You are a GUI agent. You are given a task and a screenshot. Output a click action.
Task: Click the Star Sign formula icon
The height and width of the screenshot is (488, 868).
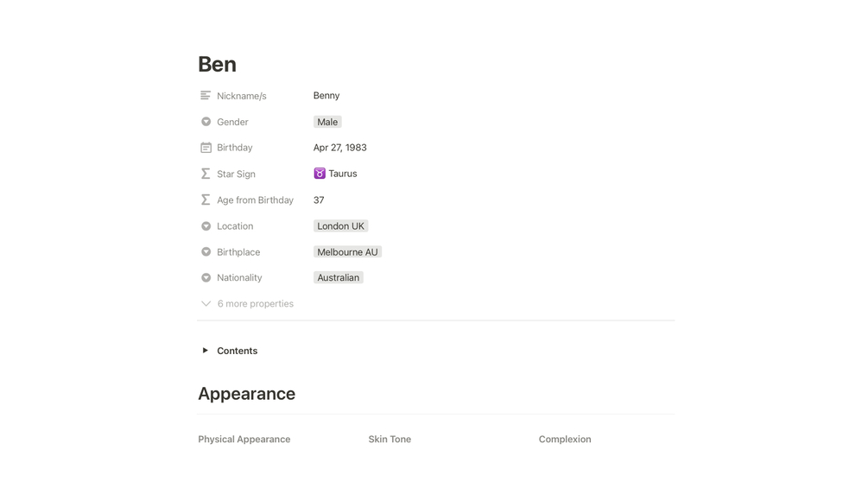point(206,174)
